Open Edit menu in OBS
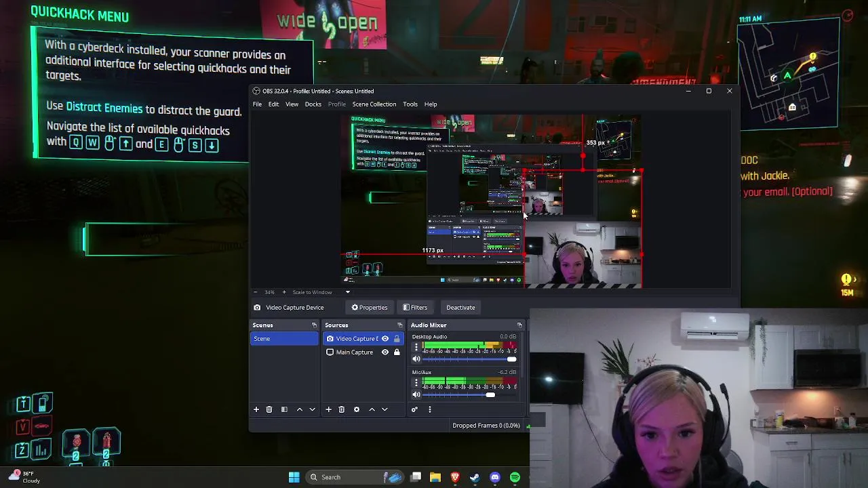The width and height of the screenshot is (868, 488). 273,104
